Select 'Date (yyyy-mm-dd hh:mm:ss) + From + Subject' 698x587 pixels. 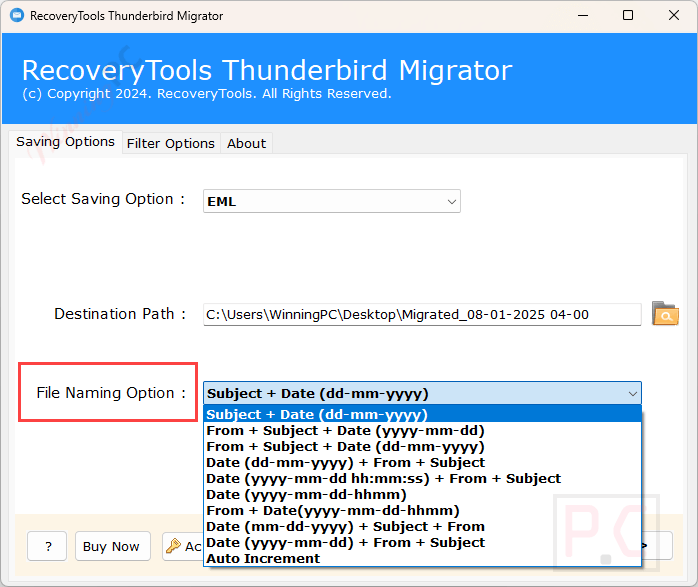pyautogui.click(x=383, y=478)
